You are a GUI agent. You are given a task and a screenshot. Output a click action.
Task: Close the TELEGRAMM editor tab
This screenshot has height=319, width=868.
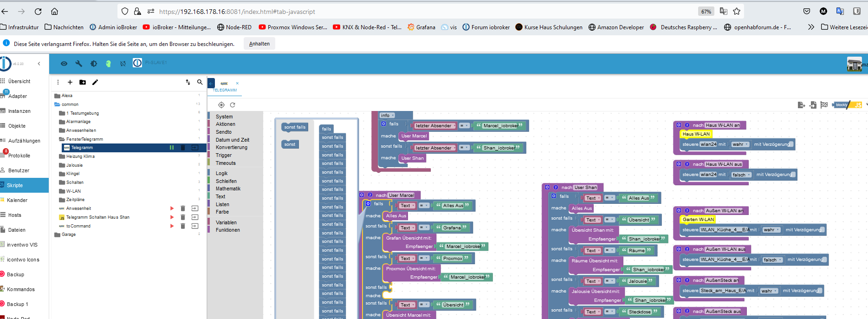pyautogui.click(x=237, y=84)
